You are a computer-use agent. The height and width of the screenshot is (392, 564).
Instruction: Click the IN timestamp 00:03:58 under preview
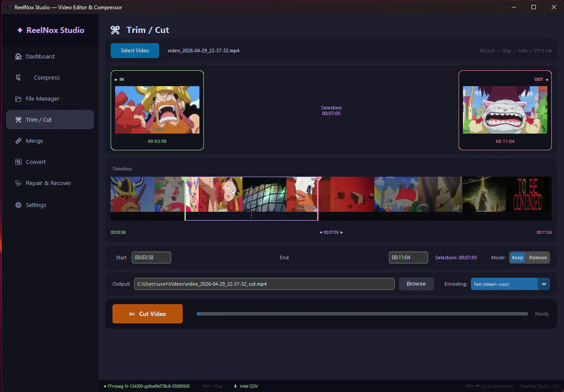157,142
